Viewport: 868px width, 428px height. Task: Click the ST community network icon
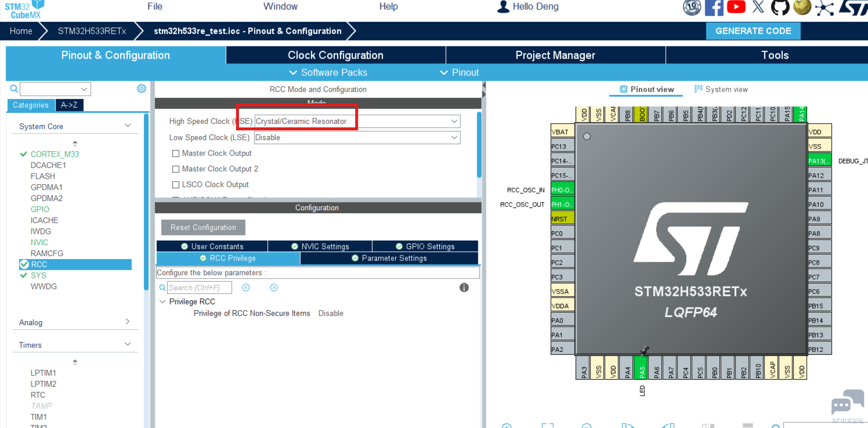coord(824,8)
